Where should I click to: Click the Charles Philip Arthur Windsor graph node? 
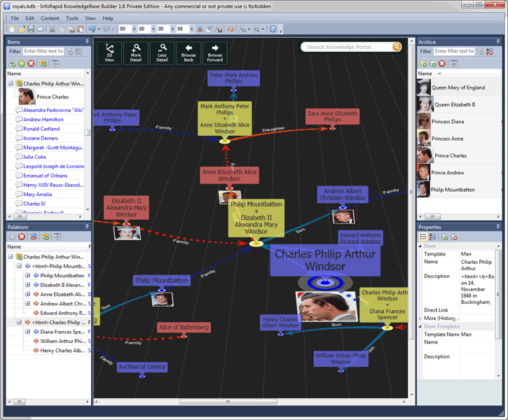point(325,260)
